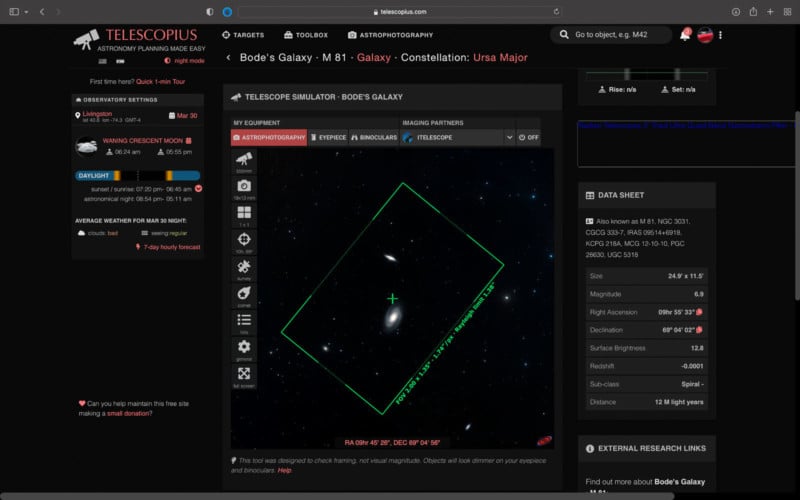Select the mosaic grid 1x1 icon
Viewport: 800px width, 500px height.
pos(244,214)
